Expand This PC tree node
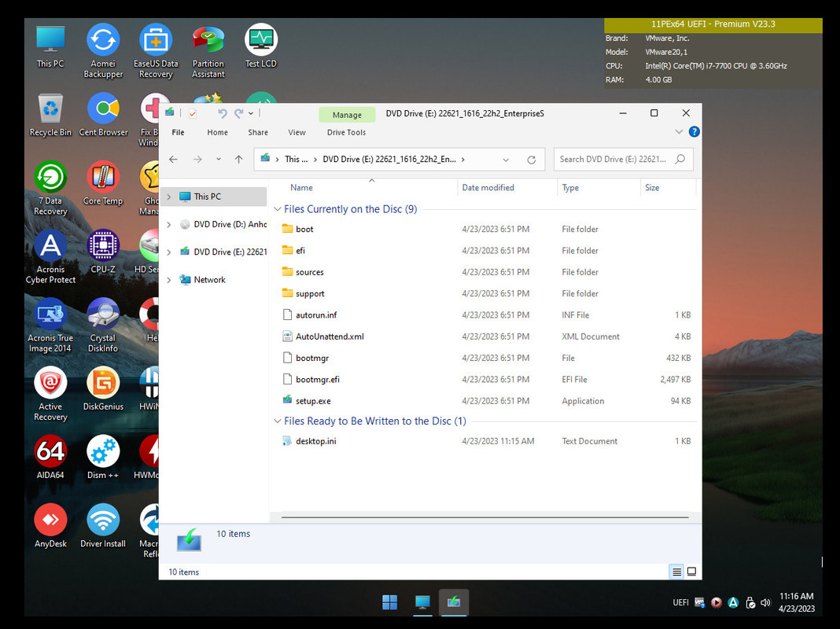Image resolution: width=840 pixels, height=629 pixels. click(169, 197)
